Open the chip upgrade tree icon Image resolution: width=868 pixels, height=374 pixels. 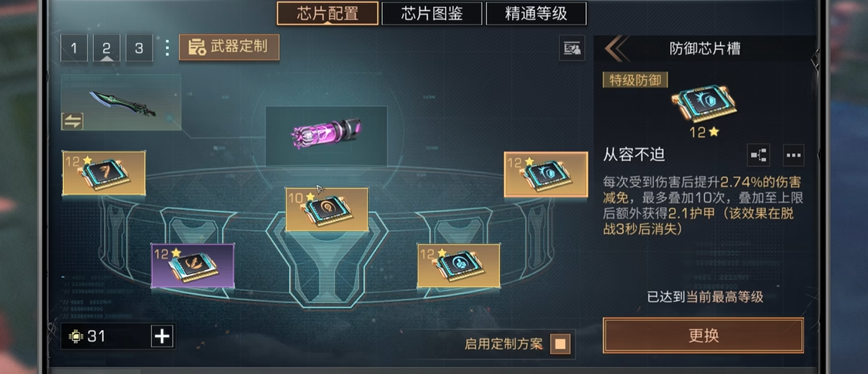pos(758,155)
